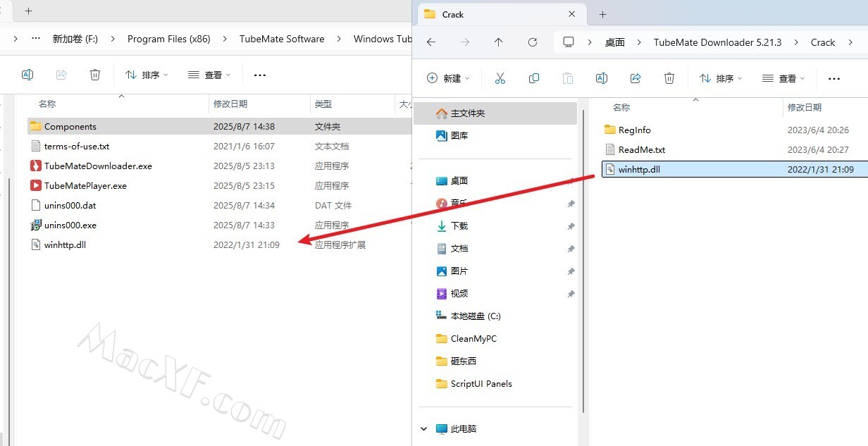Open the 排序 sort dropdown in TubeMate Software window
This screenshot has height=446, width=868.
(147, 75)
